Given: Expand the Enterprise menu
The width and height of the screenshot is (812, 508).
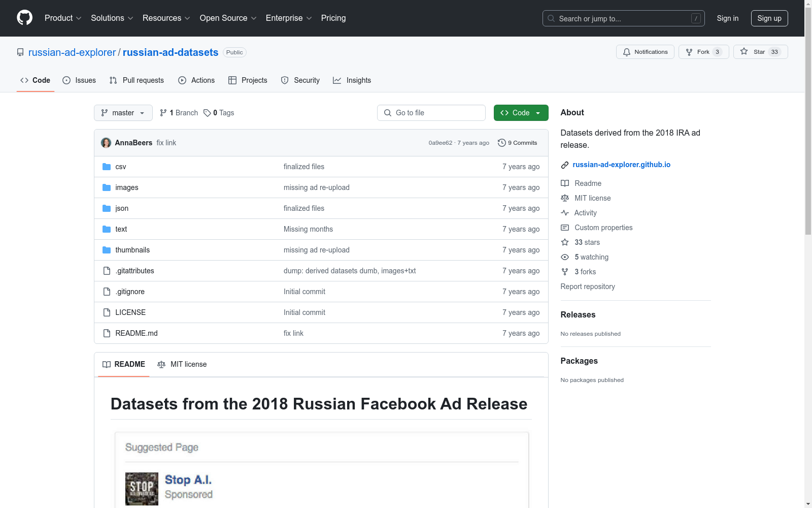Looking at the screenshot, I should click(289, 18).
